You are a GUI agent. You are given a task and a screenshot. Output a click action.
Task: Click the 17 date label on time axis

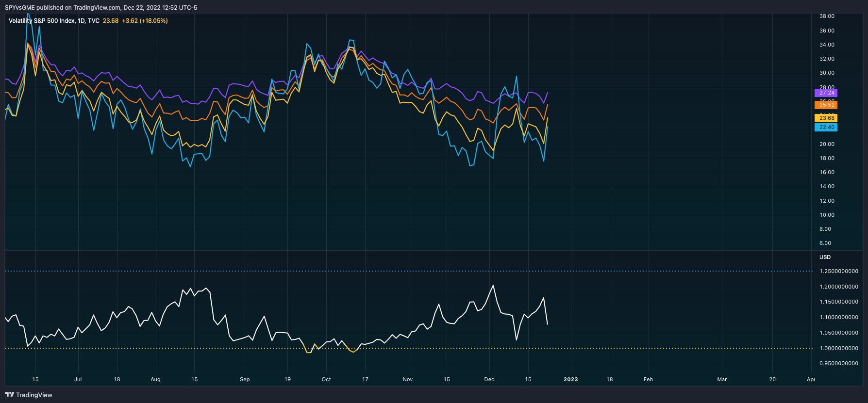[365, 379]
